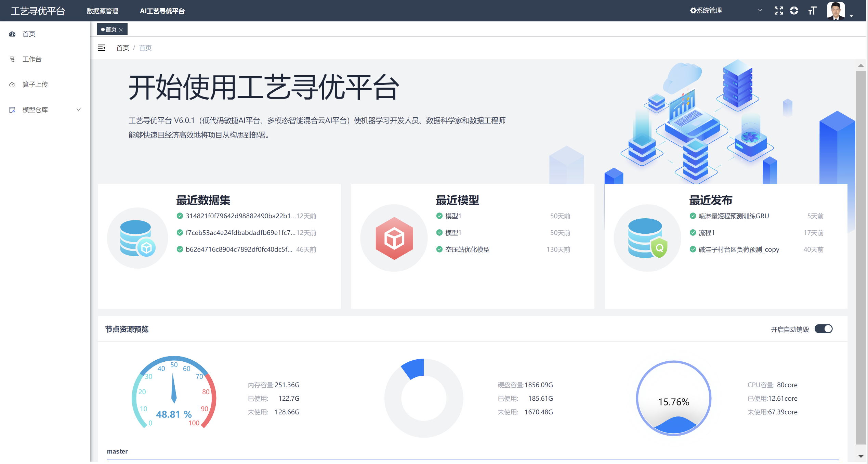Screen dimensions: 868x464
Task: Expand the 模型仓库 sidebar menu
Action: pyautogui.click(x=78, y=110)
